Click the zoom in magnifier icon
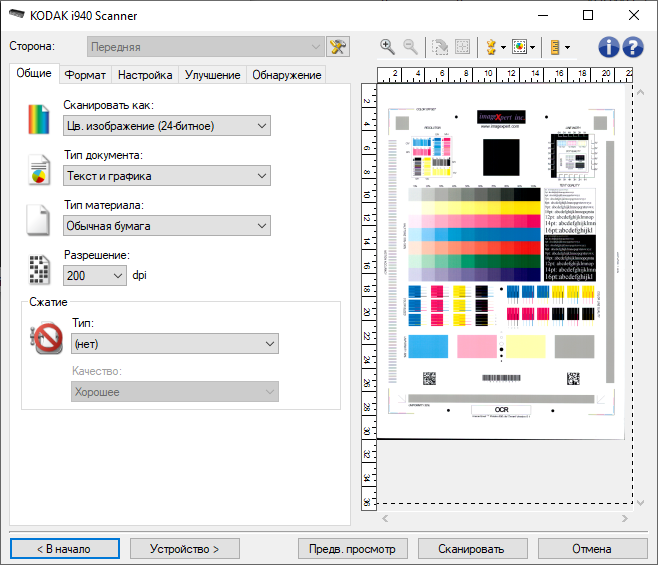The image size is (658, 565). 388,47
